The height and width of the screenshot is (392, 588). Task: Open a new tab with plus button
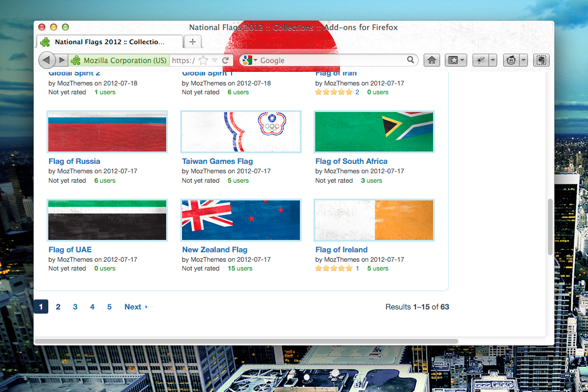coord(193,42)
